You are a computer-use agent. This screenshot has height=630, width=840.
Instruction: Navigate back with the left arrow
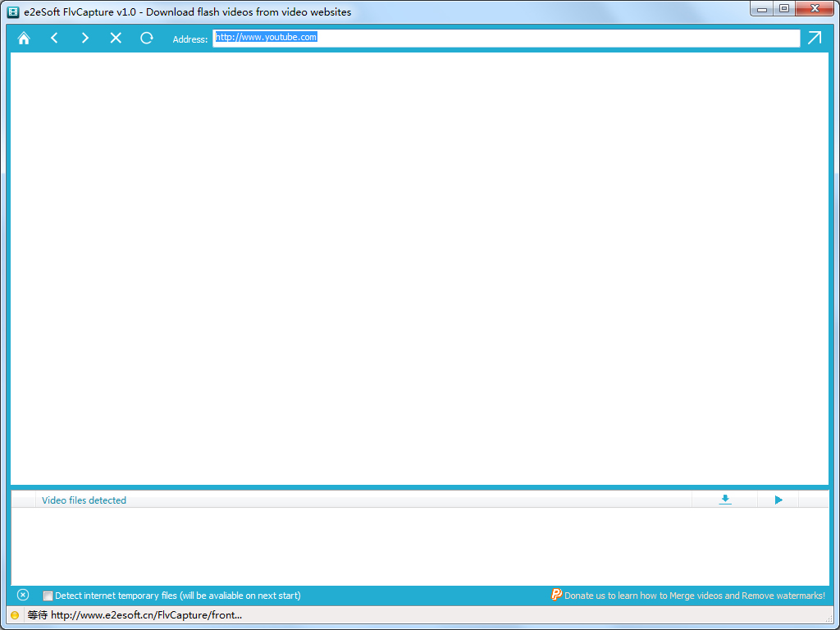point(54,39)
